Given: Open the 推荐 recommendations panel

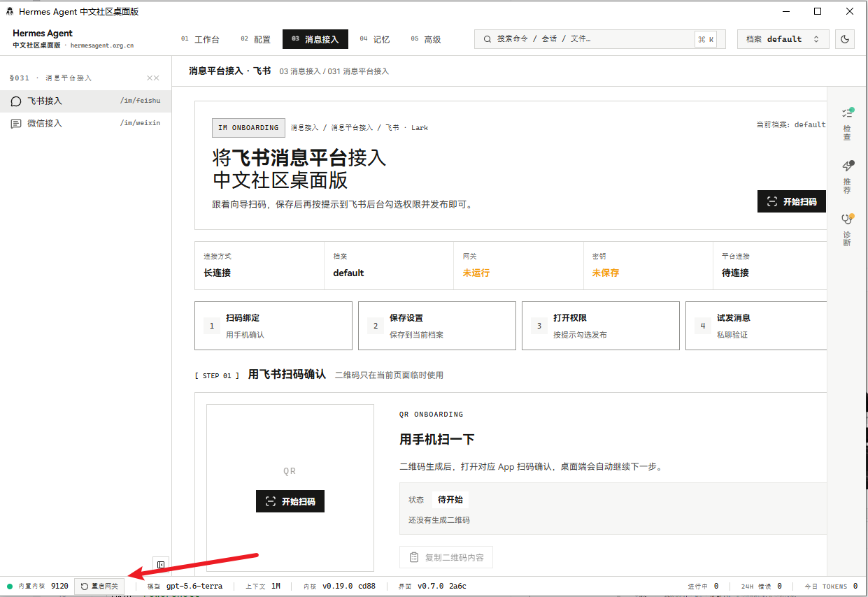Looking at the screenshot, I should coord(847,177).
